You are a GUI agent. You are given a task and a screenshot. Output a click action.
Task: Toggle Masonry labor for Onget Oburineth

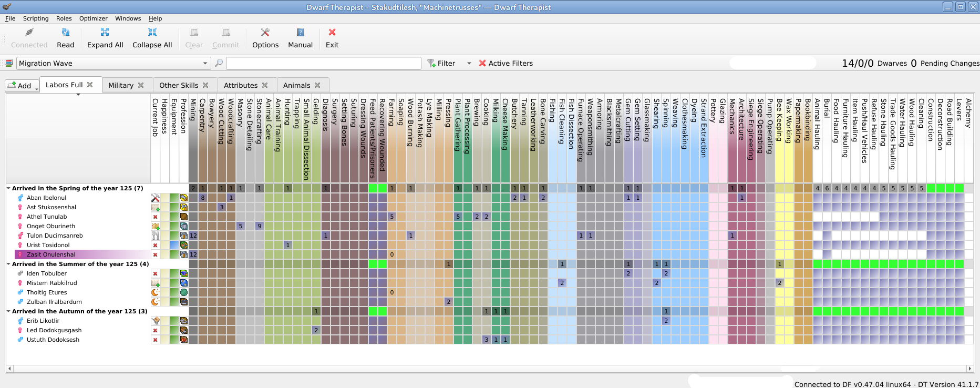[241, 226]
